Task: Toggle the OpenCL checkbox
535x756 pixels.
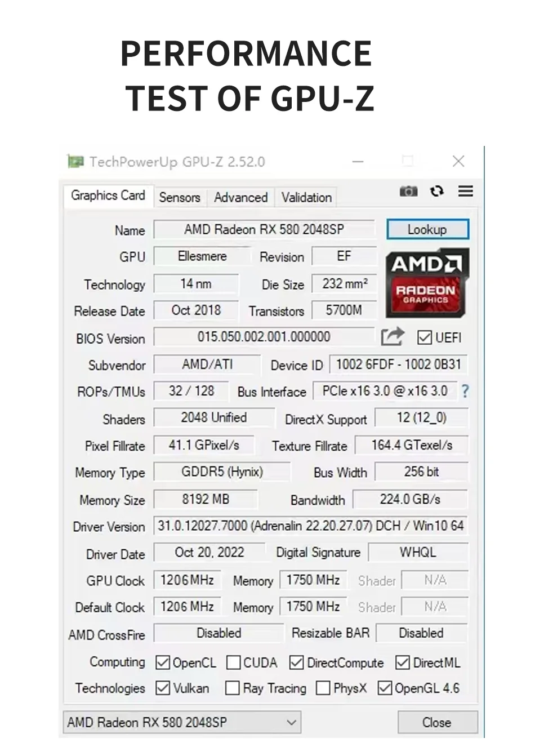Action: (163, 662)
